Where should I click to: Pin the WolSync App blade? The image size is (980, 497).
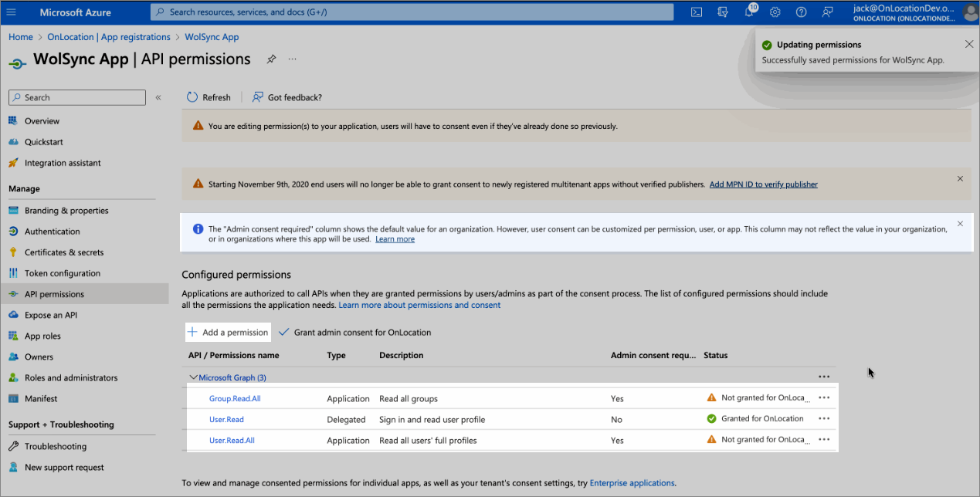pos(271,59)
